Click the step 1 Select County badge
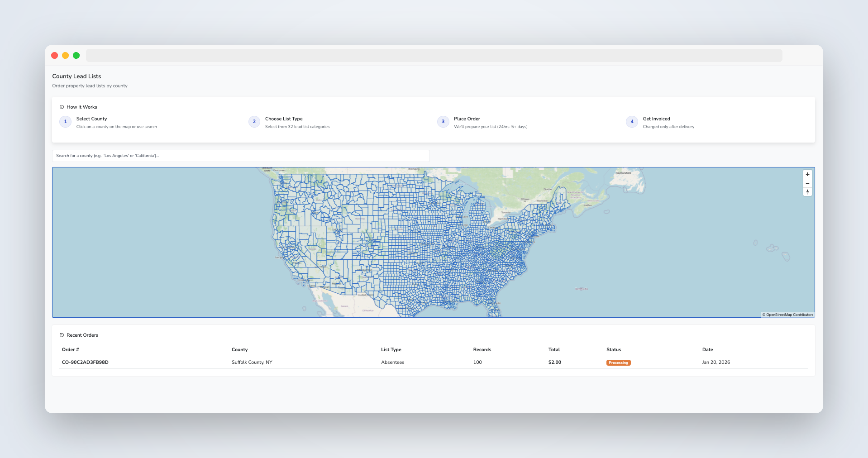The width and height of the screenshot is (868, 458). (65, 122)
